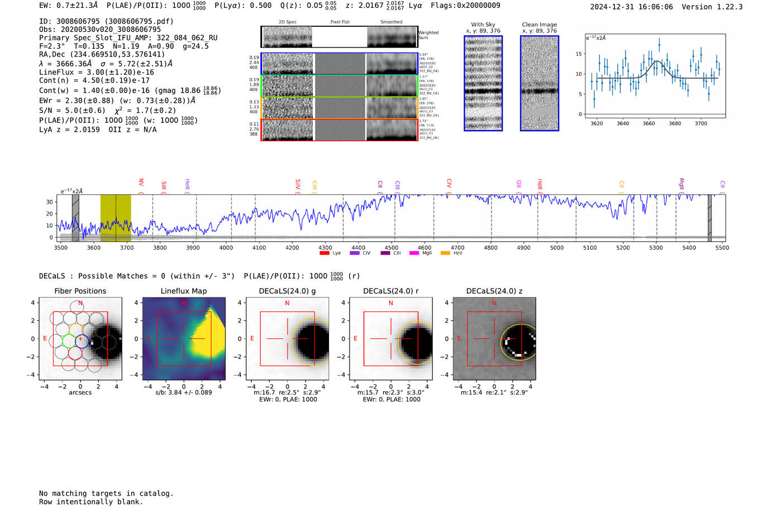Click the blue fiber circle in Fiber Positions

pos(82,341)
